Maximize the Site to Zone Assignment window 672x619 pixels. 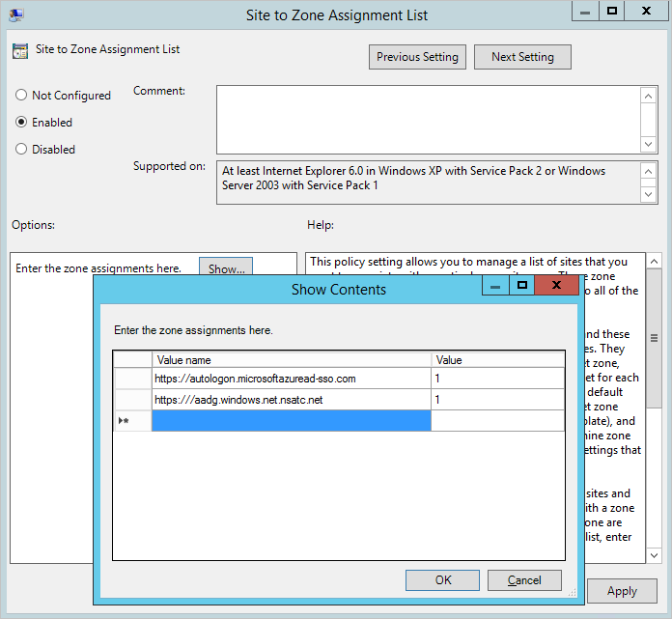point(612,12)
